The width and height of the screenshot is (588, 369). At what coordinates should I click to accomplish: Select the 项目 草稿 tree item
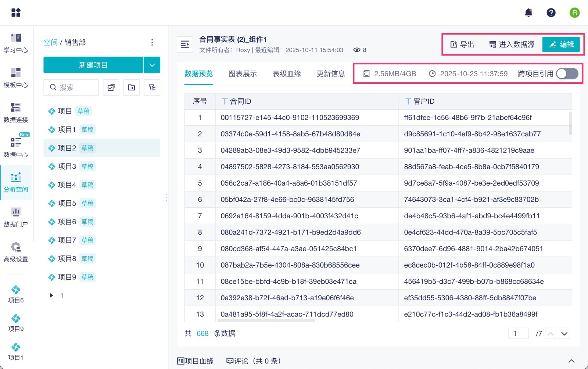[x=102, y=111]
